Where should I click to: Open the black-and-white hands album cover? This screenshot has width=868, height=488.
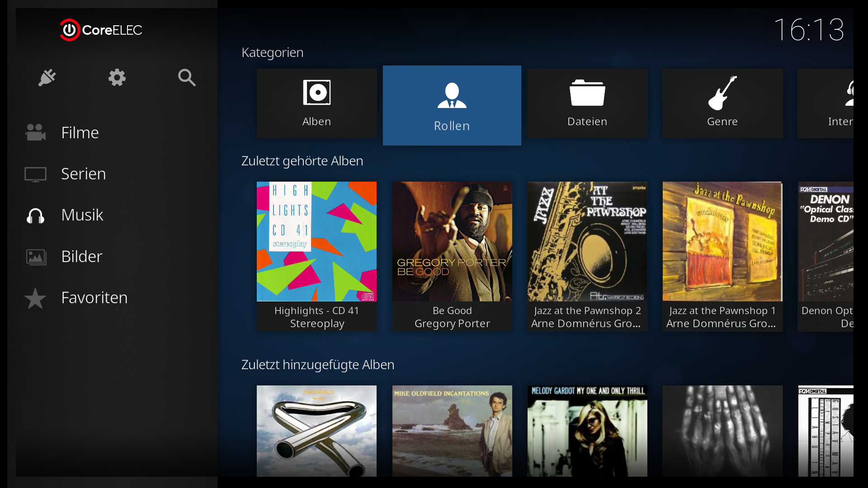point(722,431)
